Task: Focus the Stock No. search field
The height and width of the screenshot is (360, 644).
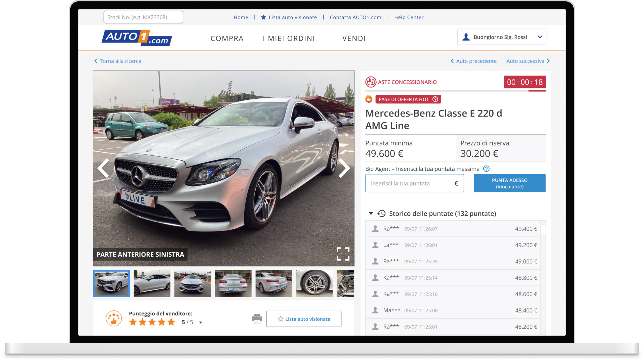Action: pos(143,17)
